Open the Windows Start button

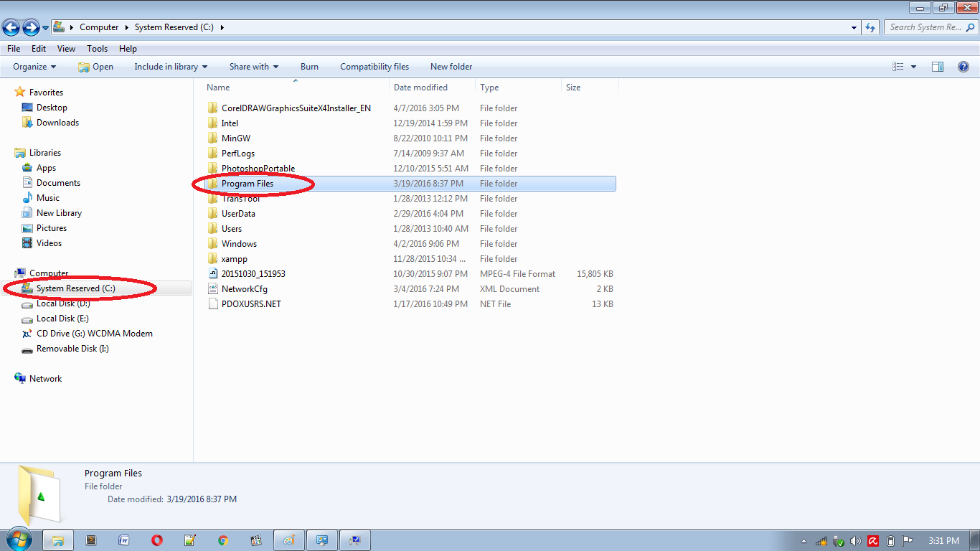point(19,540)
